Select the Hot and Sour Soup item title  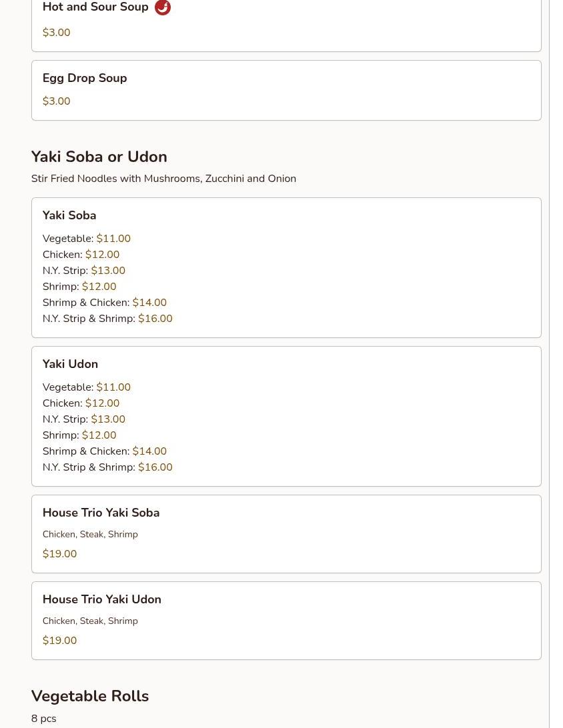click(95, 7)
